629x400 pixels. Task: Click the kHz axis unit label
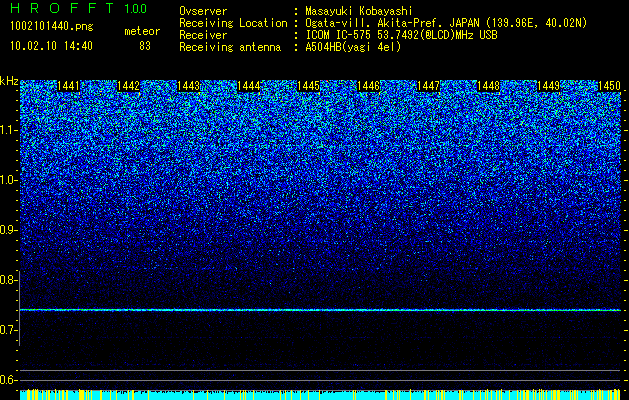[9, 81]
